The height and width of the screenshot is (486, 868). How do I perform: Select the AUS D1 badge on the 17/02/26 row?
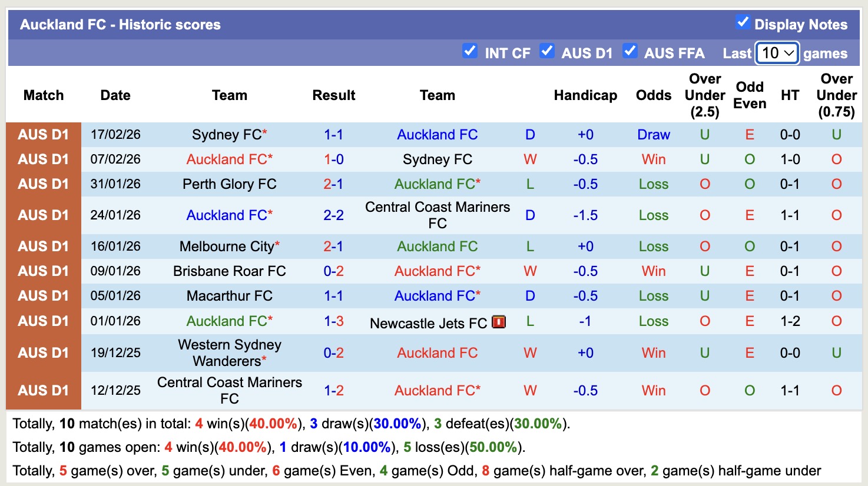pyautogui.click(x=44, y=134)
